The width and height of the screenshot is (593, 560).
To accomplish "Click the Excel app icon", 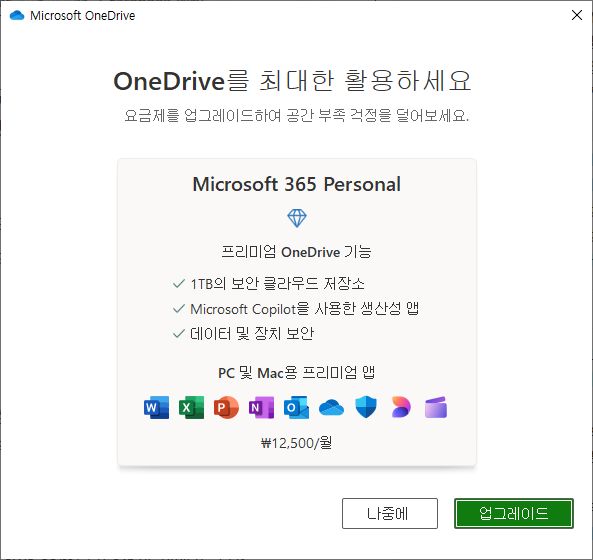I will pyautogui.click(x=191, y=408).
